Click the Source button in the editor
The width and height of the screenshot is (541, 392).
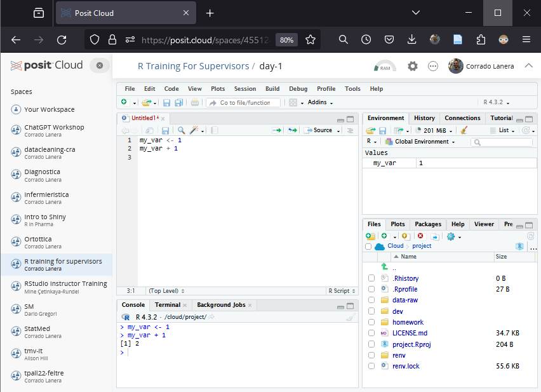pos(319,130)
